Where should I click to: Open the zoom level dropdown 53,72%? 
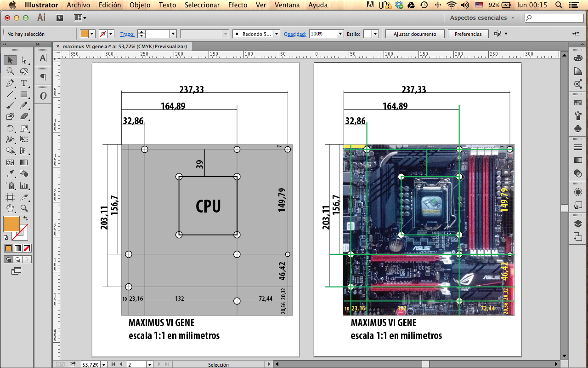[104, 364]
